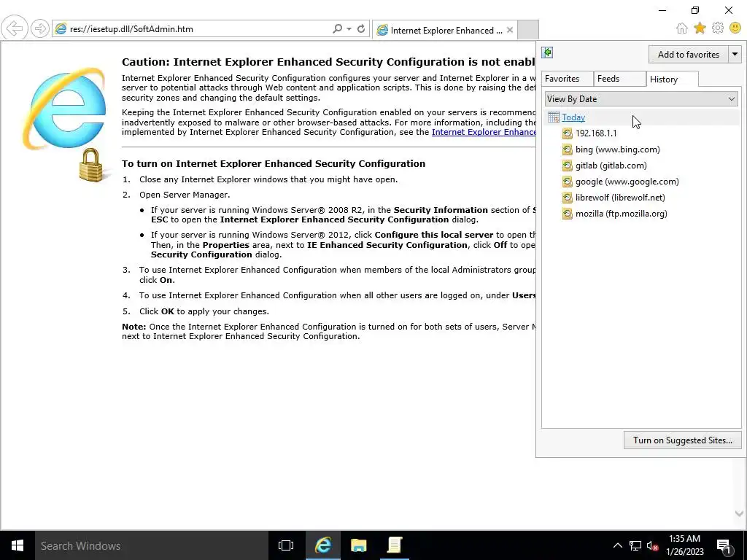Open Task View on the taskbar
Screen dimensions: 747x560
[286, 545]
